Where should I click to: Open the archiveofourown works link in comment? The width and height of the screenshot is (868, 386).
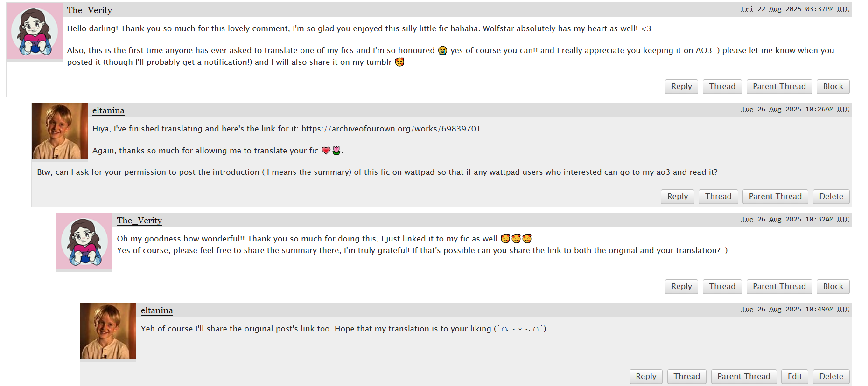click(391, 129)
